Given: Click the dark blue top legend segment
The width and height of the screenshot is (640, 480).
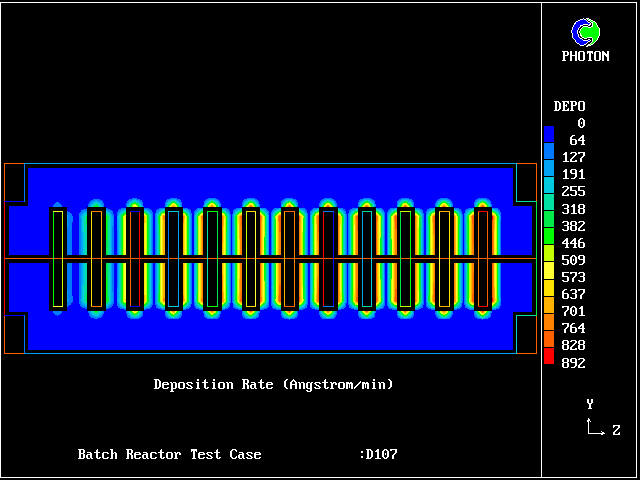Looking at the screenshot, I should coord(548,133).
